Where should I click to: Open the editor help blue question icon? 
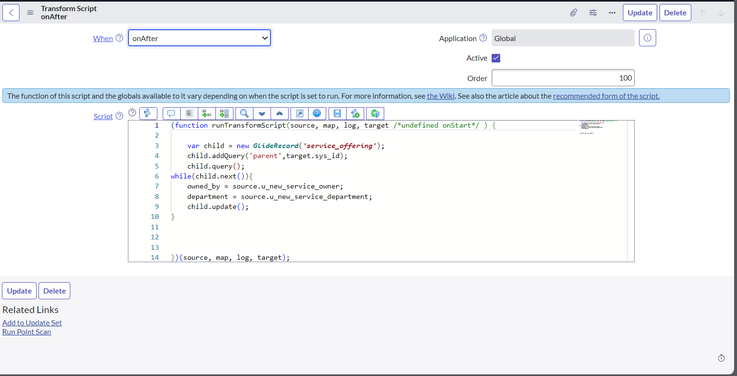click(317, 113)
